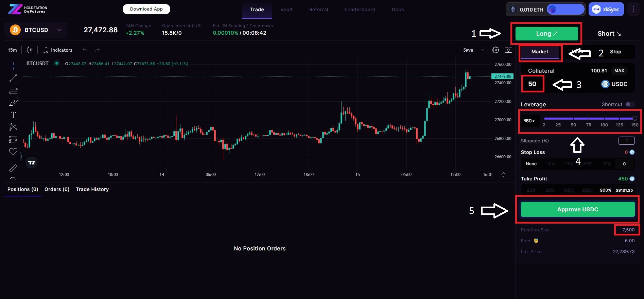Open the three-dot more menu

pyautogui.click(x=633, y=10)
